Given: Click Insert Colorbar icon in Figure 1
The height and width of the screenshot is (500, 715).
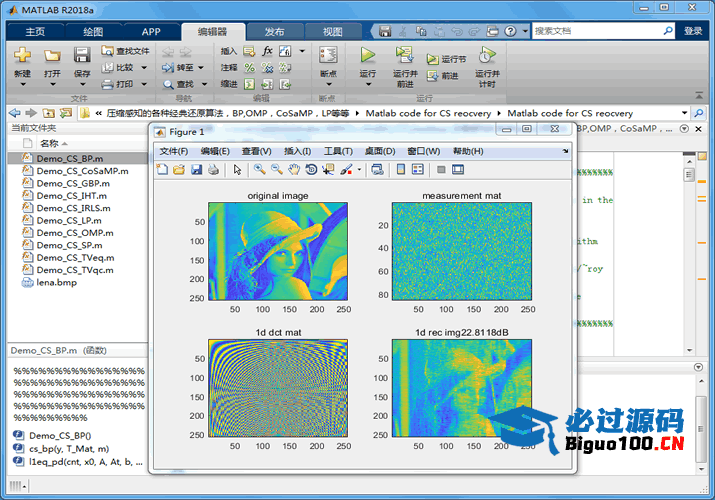Looking at the screenshot, I should [x=401, y=170].
